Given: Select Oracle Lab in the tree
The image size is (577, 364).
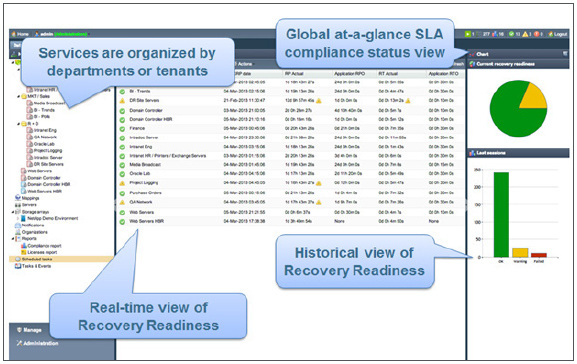Looking at the screenshot, I should [41, 144].
